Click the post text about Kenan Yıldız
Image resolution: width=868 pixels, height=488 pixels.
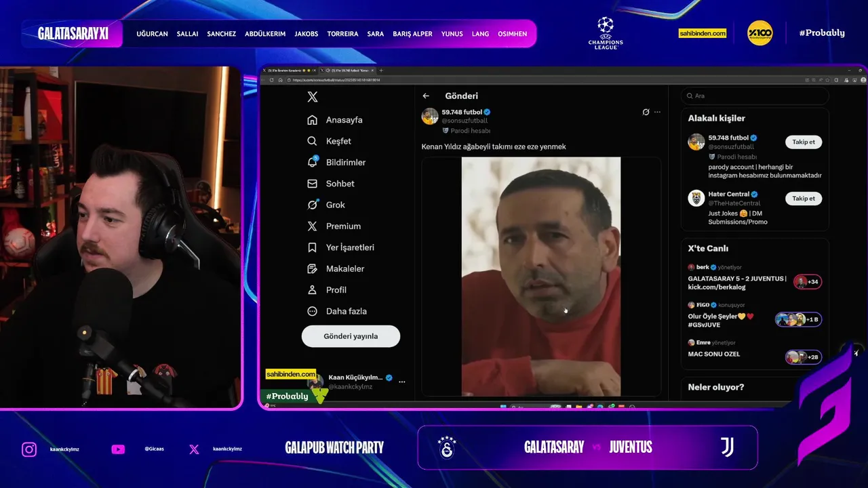point(494,146)
